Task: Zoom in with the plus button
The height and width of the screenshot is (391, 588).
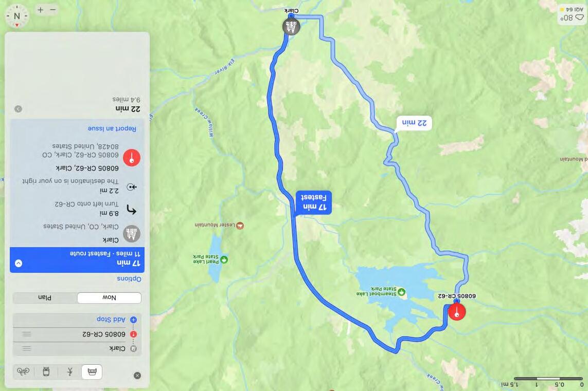Action: [41, 10]
